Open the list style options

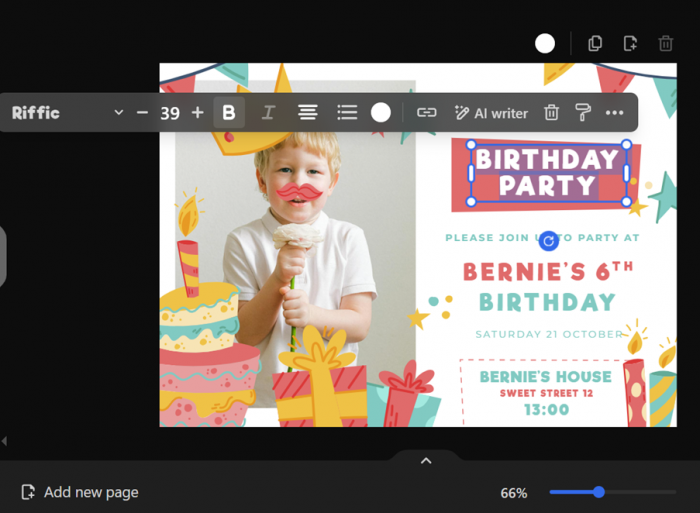coord(347,113)
